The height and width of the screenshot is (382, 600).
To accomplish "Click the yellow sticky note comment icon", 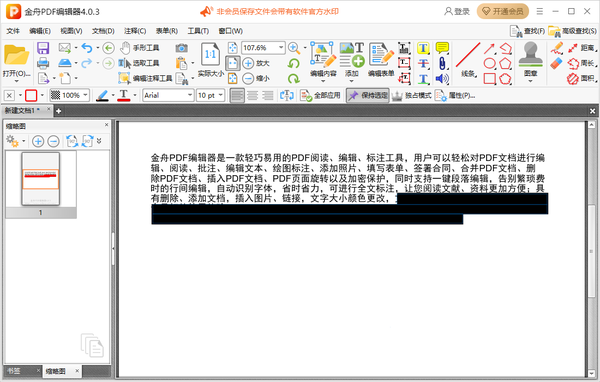I will [442, 48].
